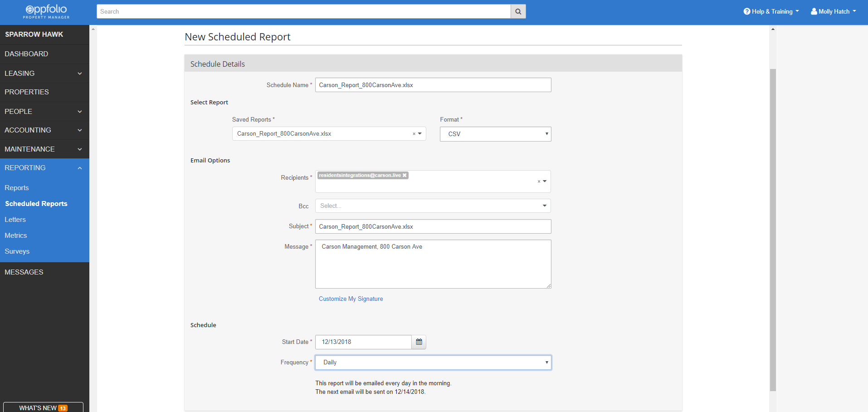868x412 pixels.
Task: Open the Recipients dropdown arrow
Action: pos(545,181)
